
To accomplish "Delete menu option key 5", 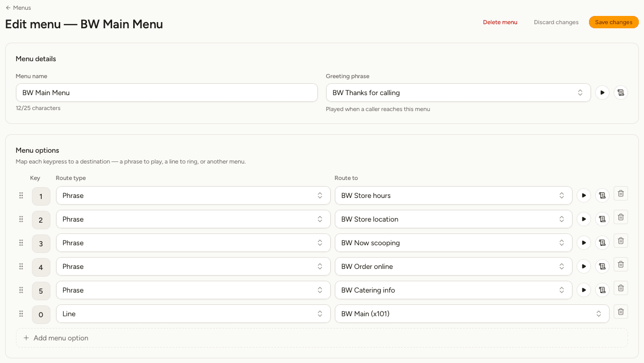I will 621,288.
